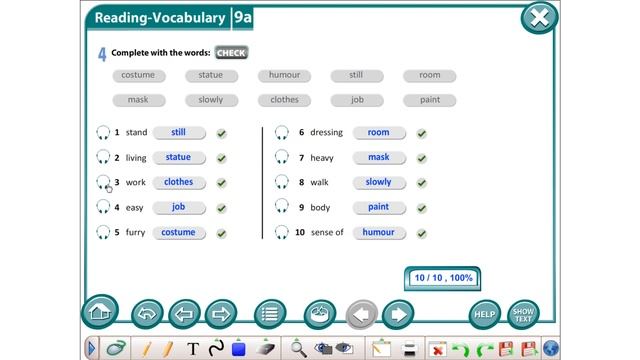The height and width of the screenshot is (360, 640).
Task: Click the answer field 'costume' next to furry
Action: (179, 233)
